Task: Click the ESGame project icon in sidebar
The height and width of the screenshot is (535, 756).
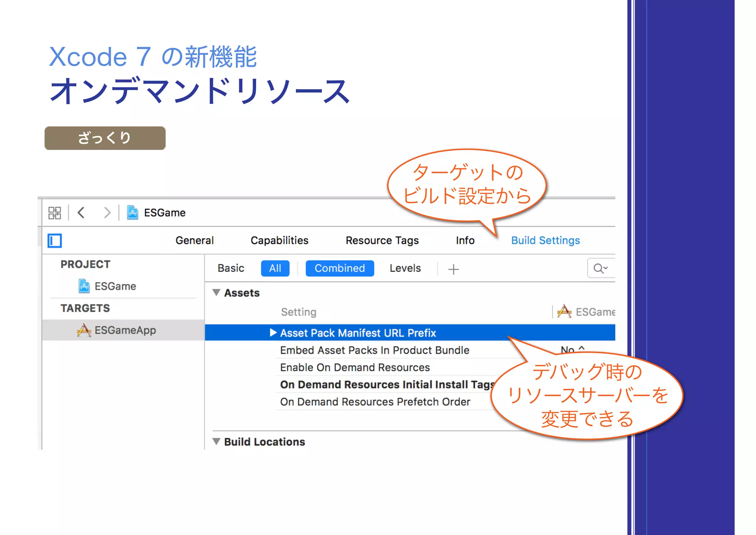Action: [x=84, y=286]
